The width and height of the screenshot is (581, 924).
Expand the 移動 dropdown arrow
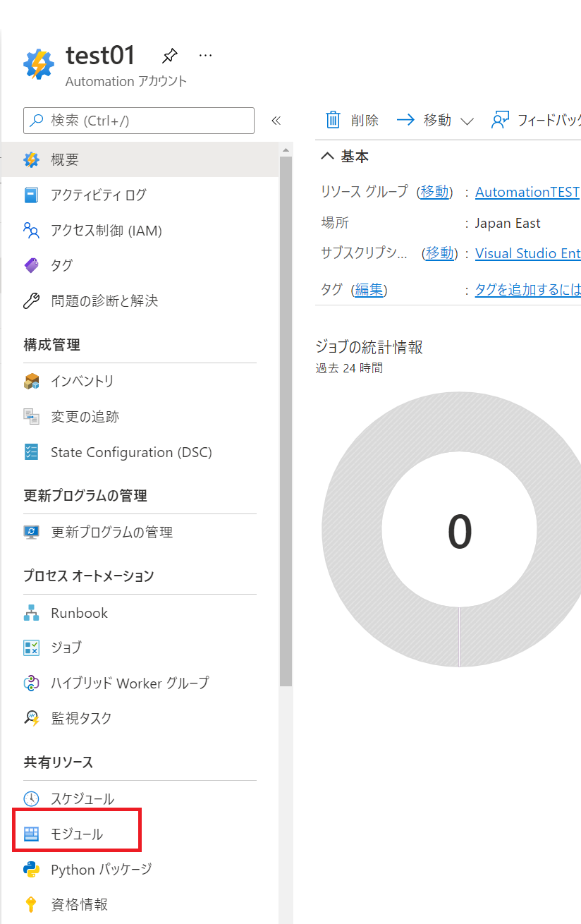point(467,121)
